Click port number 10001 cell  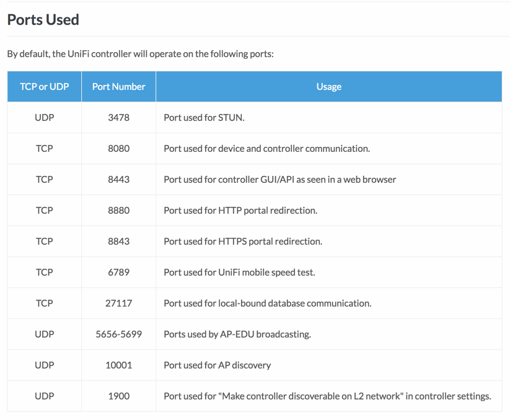pos(119,365)
